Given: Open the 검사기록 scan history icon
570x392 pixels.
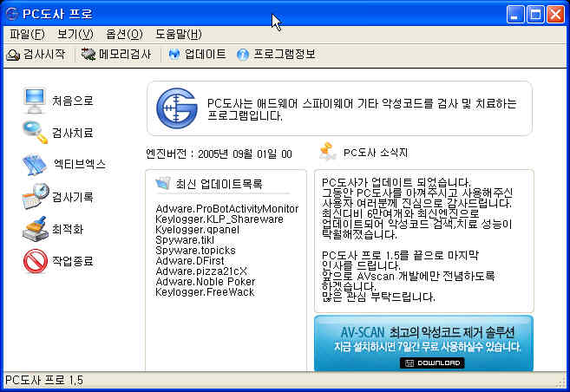Looking at the screenshot, I should 35,197.
